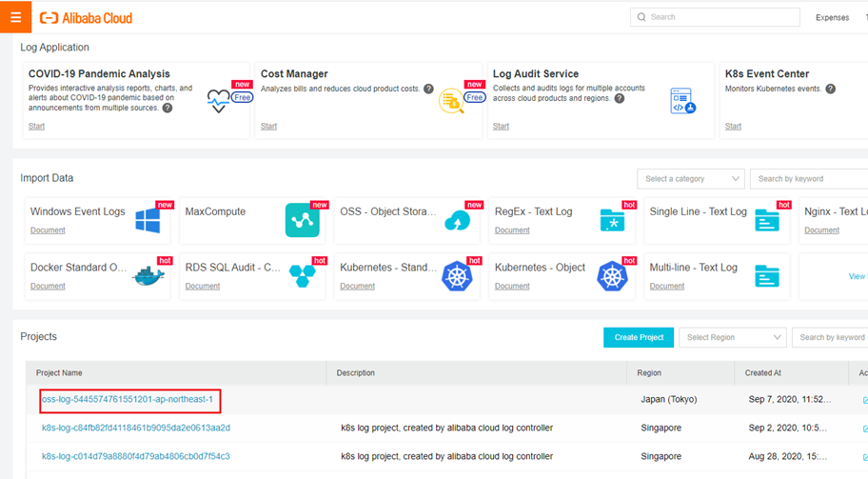Click the Region column header
This screenshot has height=479, width=868.
(649, 373)
